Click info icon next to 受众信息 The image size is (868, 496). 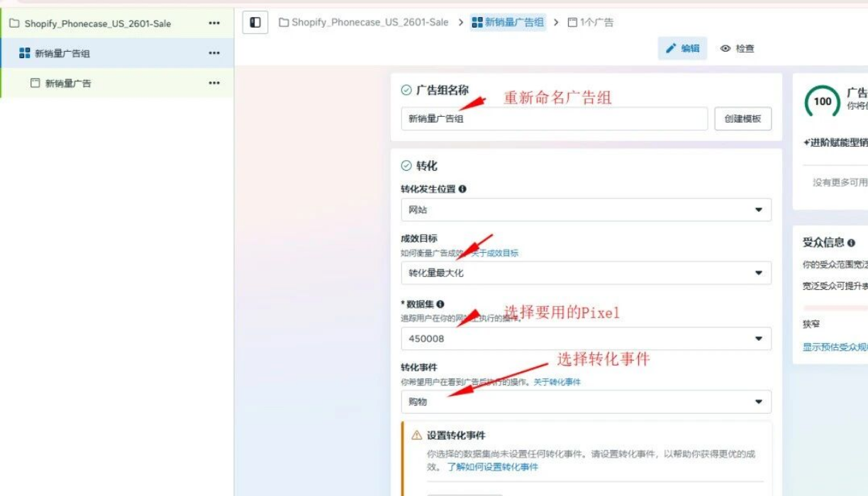click(851, 243)
